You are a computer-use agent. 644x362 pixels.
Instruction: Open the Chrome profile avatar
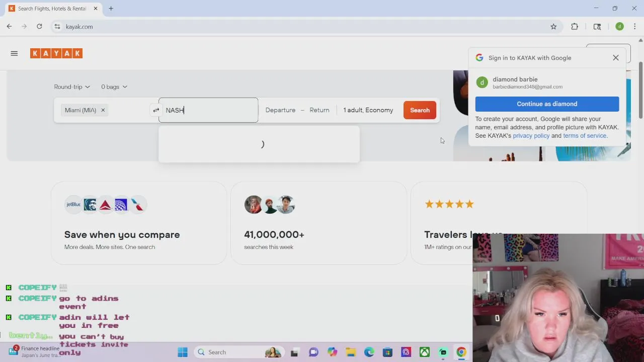point(619,27)
